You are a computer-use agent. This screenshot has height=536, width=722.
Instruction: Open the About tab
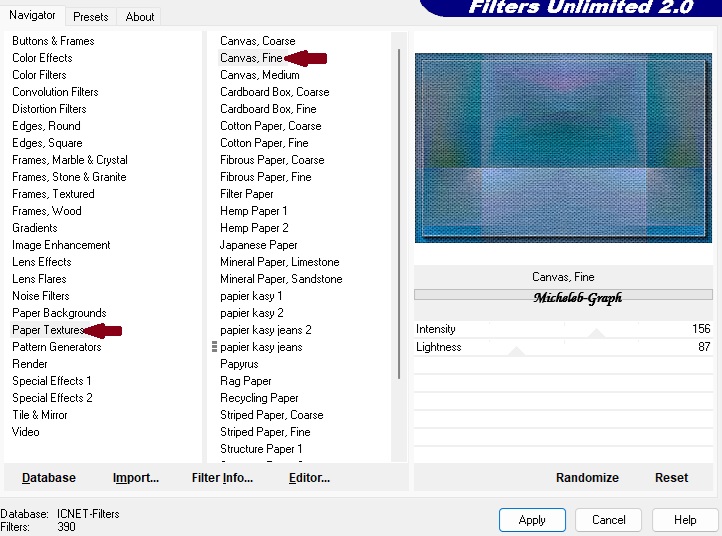coord(140,16)
